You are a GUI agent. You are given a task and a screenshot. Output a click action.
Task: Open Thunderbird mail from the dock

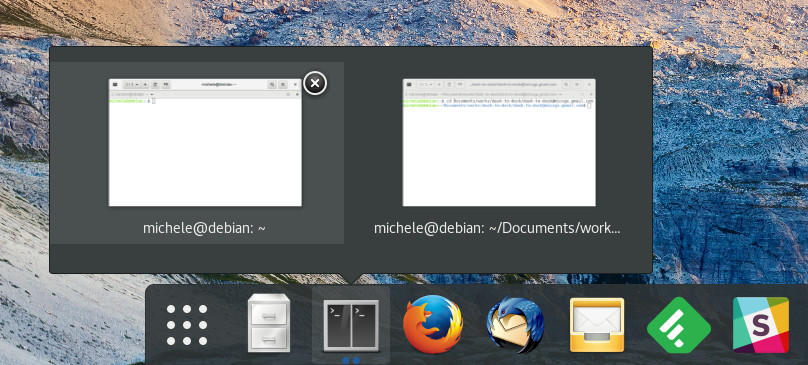click(x=515, y=324)
